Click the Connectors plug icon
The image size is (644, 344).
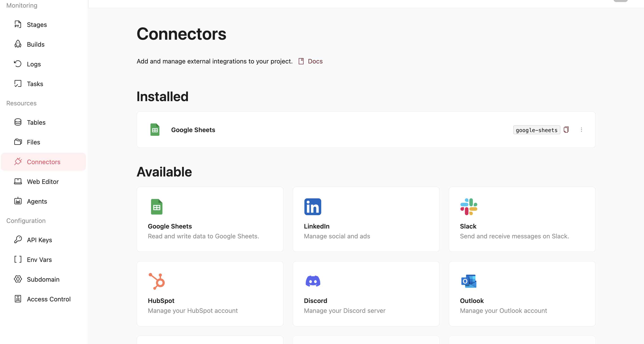click(x=18, y=161)
